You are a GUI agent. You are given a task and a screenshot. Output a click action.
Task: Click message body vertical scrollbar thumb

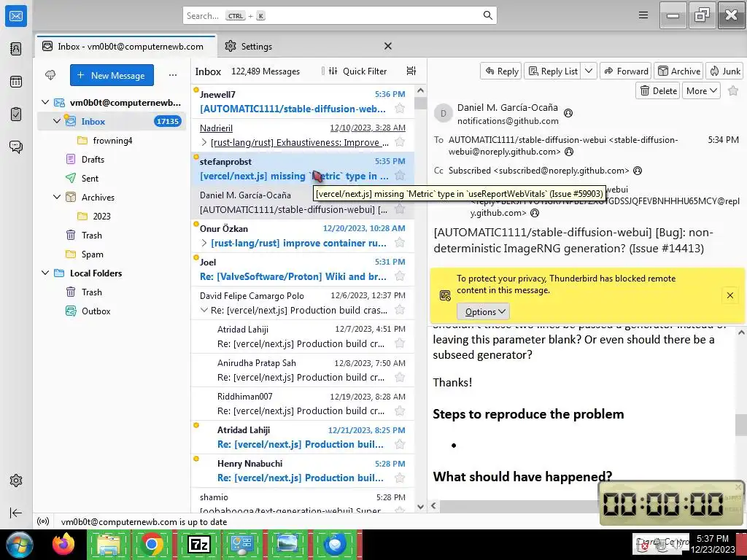(x=740, y=425)
